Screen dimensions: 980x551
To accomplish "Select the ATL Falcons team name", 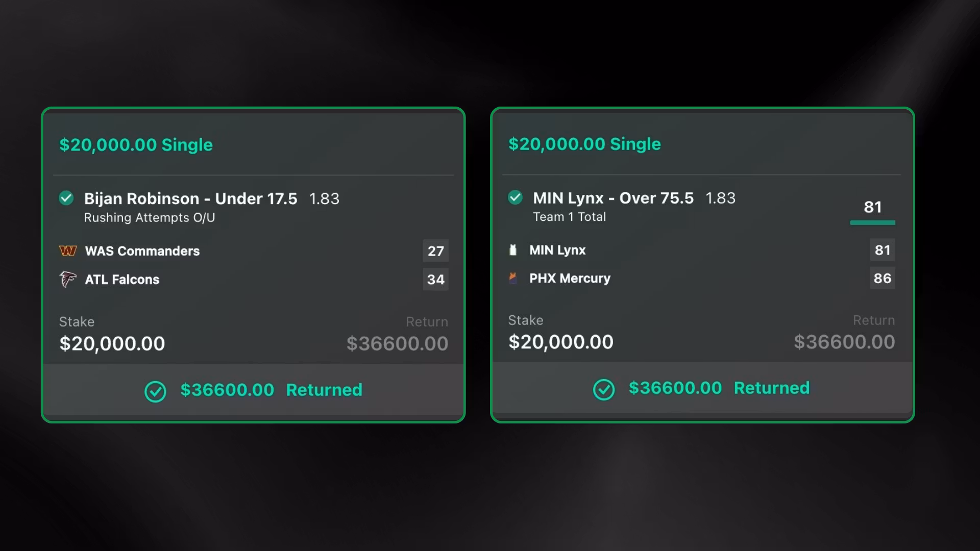I will click(x=122, y=280).
